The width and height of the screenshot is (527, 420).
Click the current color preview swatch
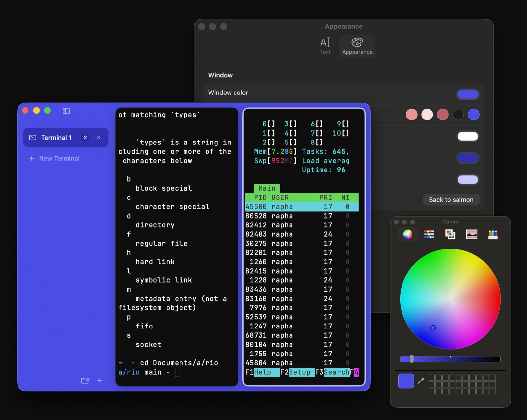coord(406,381)
